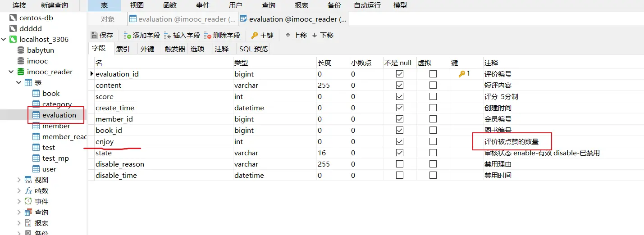
Task: Toggle Virtual checkbox for score row
Action: click(x=433, y=96)
